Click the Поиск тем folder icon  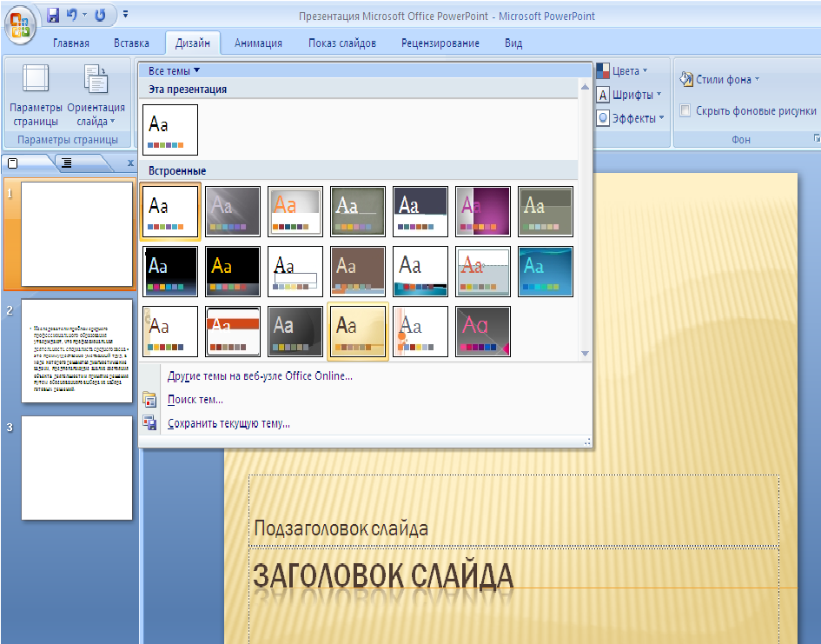tap(149, 400)
